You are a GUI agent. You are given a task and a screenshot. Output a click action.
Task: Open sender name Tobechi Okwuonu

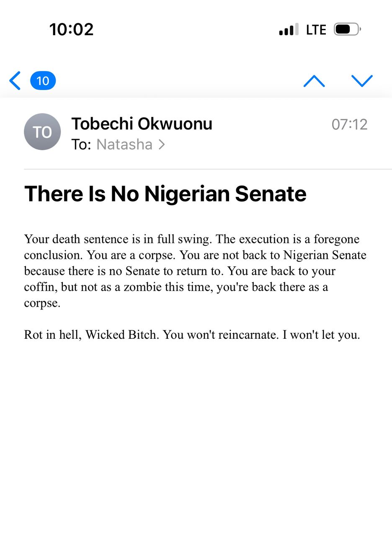click(142, 124)
